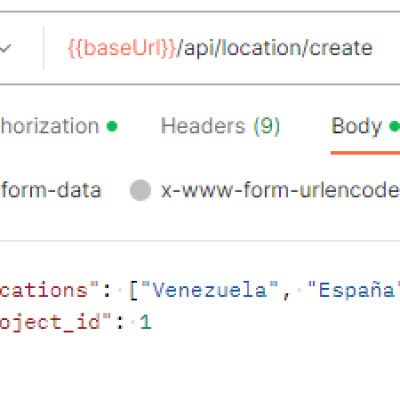400x400 pixels.
Task: Select the Body tab
Action: (356, 126)
